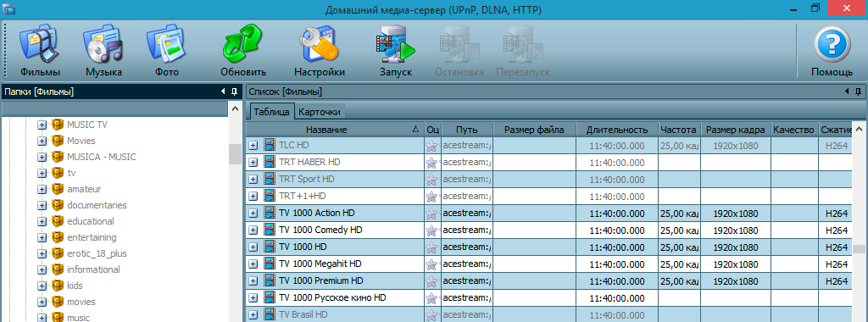Click the film icon of TV 1000 Megahit HD
This screenshot has width=868, height=322.
point(269,264)
